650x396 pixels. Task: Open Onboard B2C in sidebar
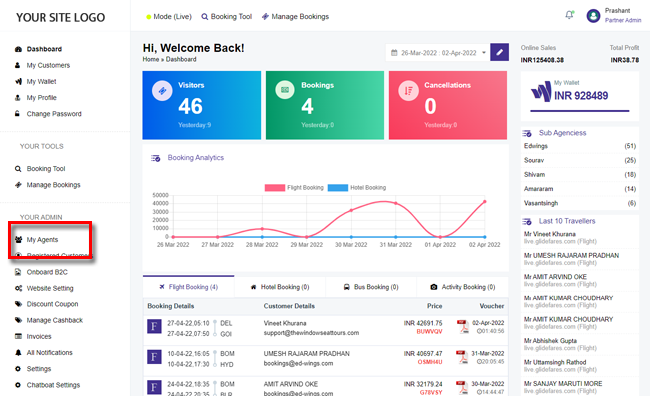click(47, 272)
